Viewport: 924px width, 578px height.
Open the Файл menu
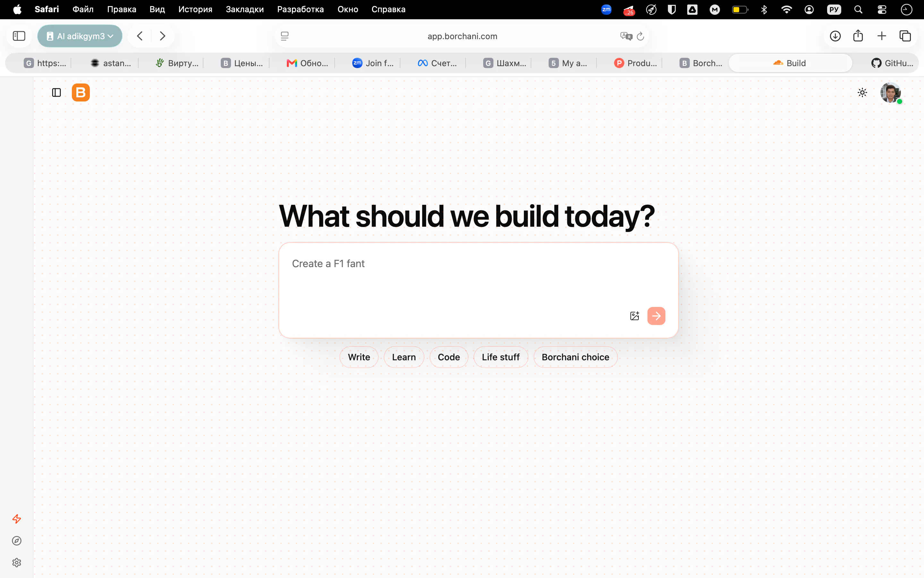pos(83,9)
